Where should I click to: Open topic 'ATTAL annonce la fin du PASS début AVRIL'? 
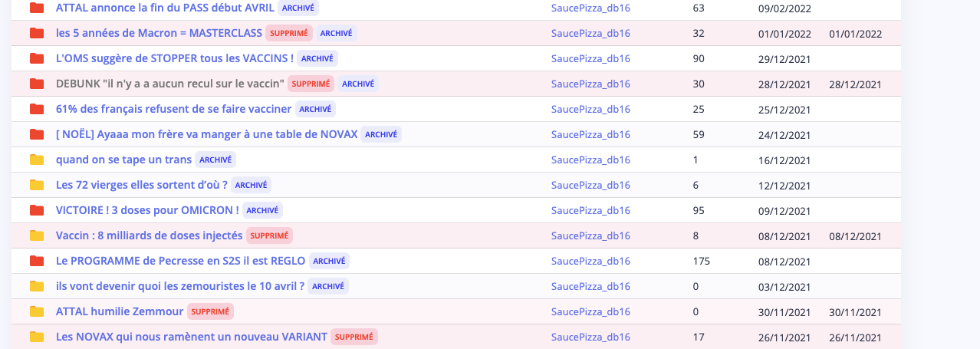coord(165,8)
